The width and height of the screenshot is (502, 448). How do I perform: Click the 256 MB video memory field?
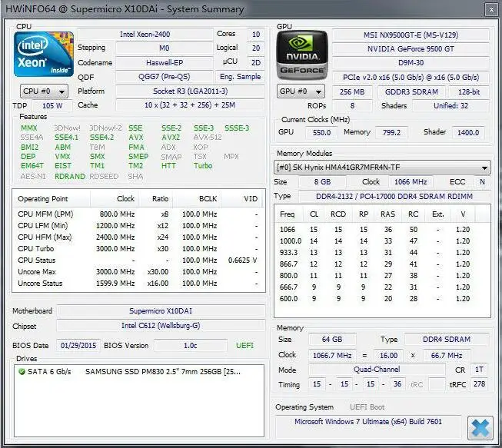pos(352,92)
